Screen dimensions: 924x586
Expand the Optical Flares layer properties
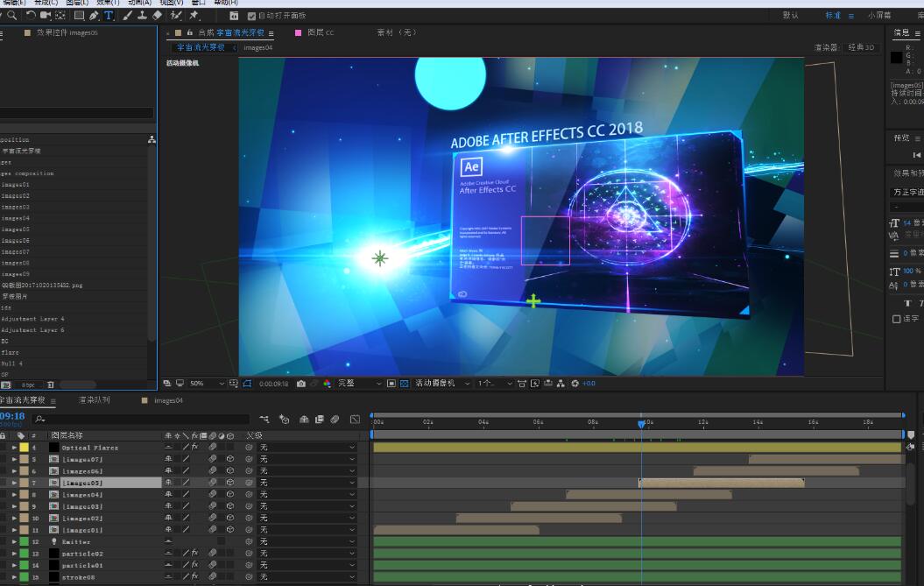click(x=14, y=448)
